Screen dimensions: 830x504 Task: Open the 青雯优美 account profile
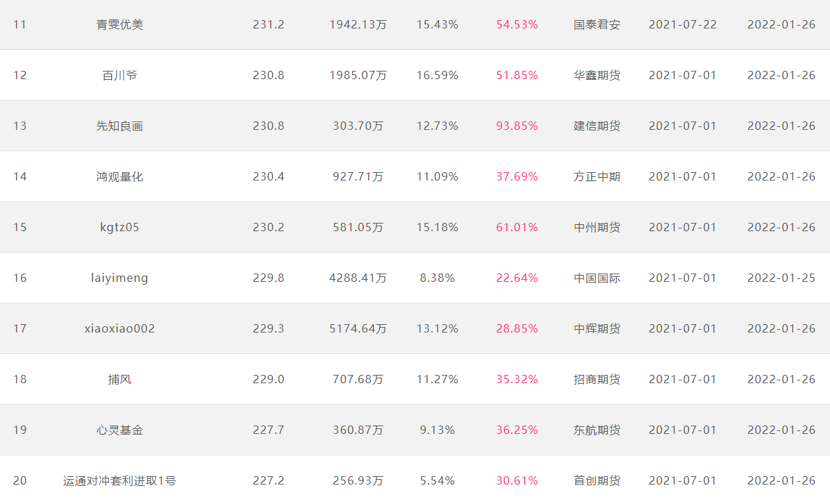click(119, 24)
